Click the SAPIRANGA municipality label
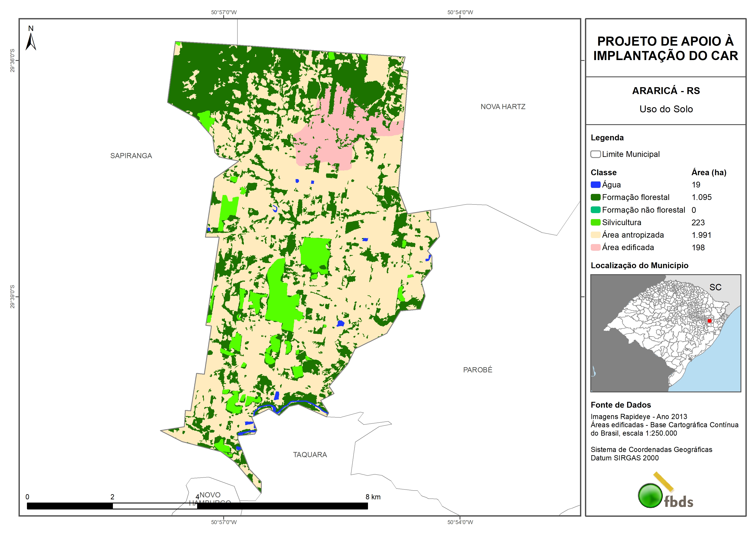 (131, 156)
